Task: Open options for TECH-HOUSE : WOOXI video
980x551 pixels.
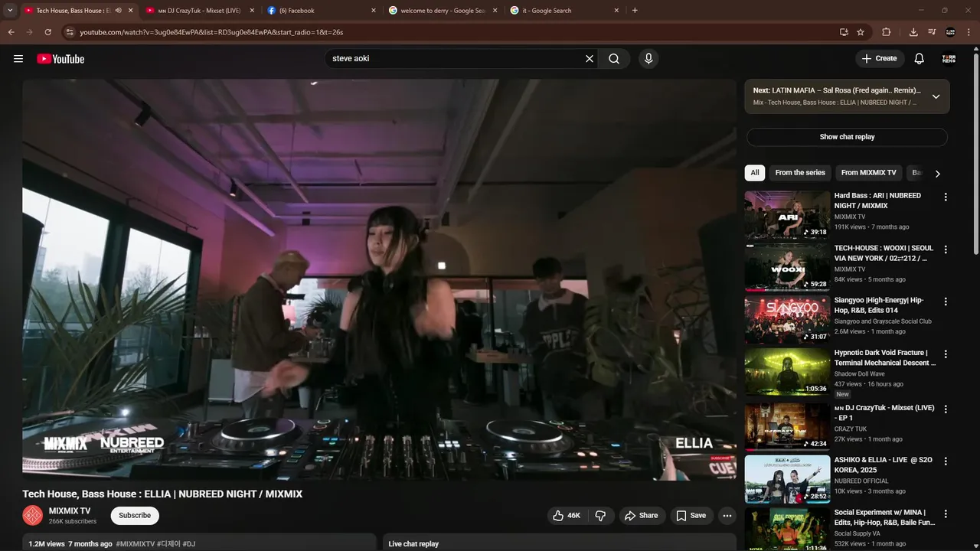Action: [x=946, y=249]
